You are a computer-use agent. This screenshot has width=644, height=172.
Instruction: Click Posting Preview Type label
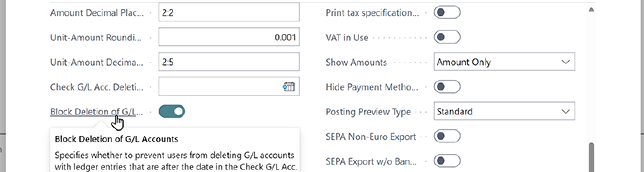pyautogui.click(x=368, y=111)
